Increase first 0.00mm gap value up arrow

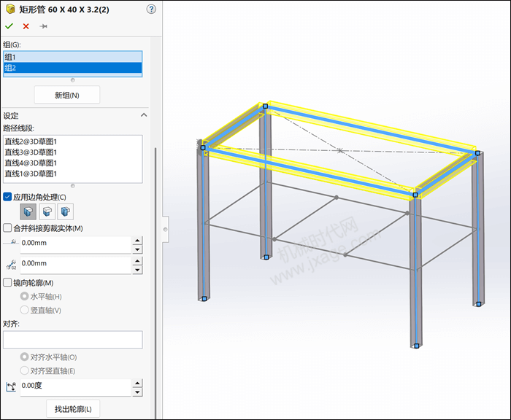tap(137, 241)
